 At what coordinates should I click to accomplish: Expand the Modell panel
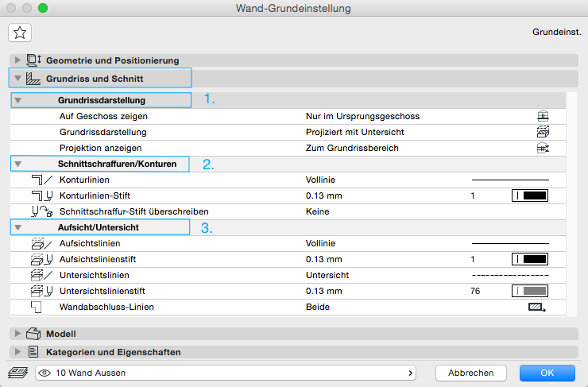(x=18, y=334)
